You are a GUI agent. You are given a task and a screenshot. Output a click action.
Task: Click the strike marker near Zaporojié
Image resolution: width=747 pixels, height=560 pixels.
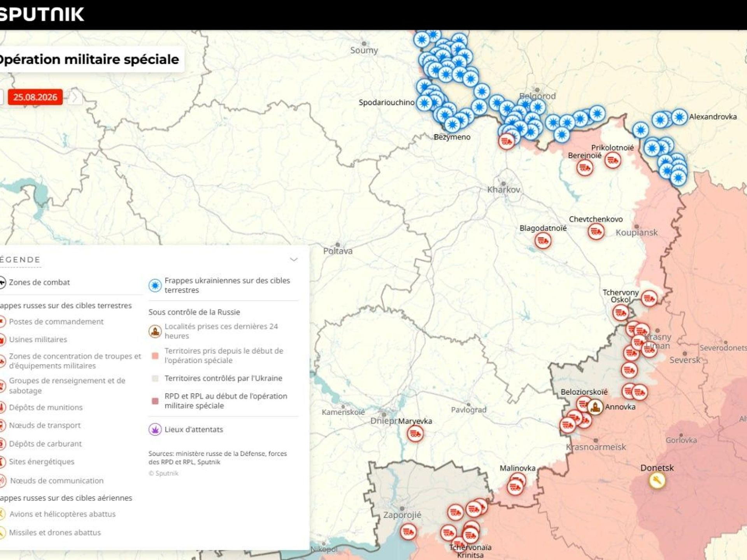(408, 532)
